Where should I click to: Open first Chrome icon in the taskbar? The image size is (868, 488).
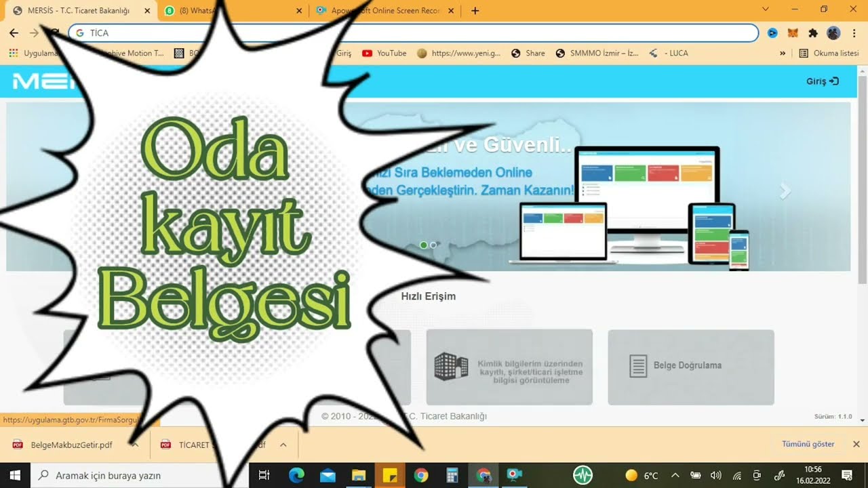[421, 475]
